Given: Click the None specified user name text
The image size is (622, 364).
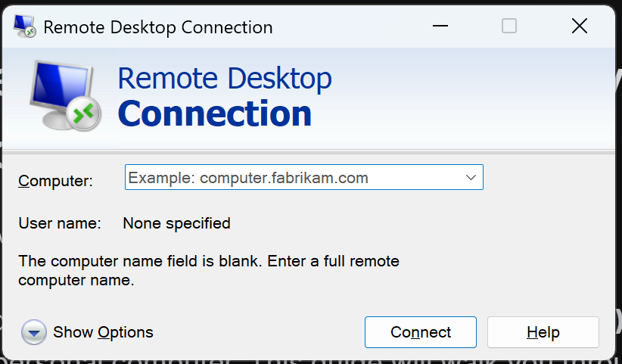Looking at the screenshot, I should click(176, 223).
